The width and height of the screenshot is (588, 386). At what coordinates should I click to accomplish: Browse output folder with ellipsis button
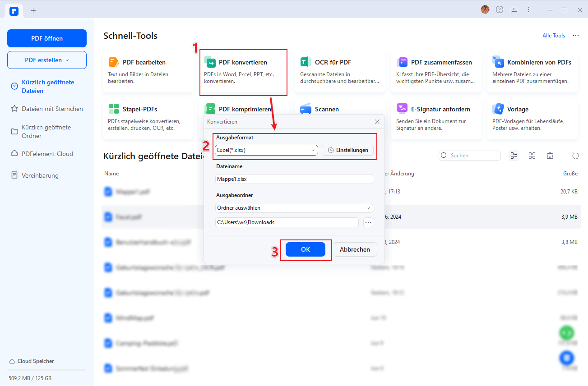click(x=368, y=222)
